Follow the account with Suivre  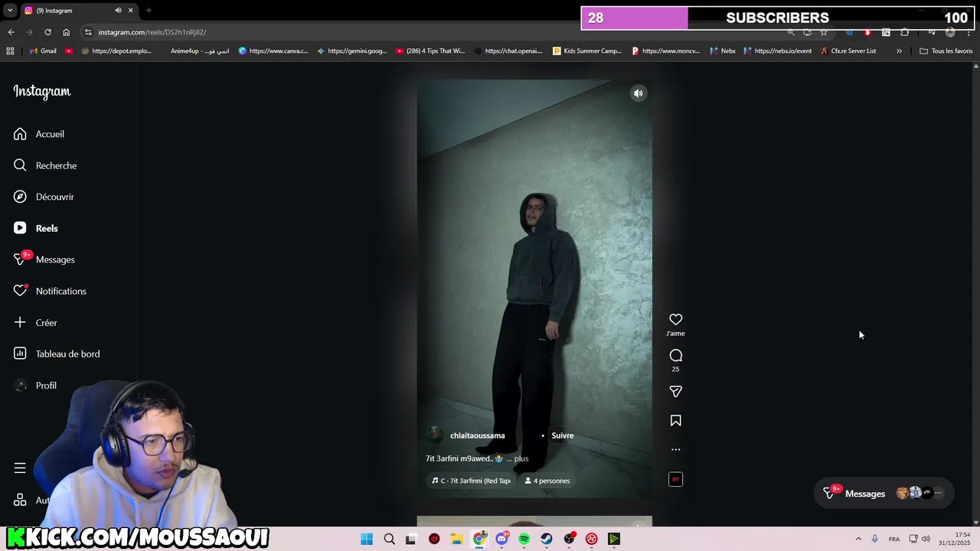(x=563, y=435)
